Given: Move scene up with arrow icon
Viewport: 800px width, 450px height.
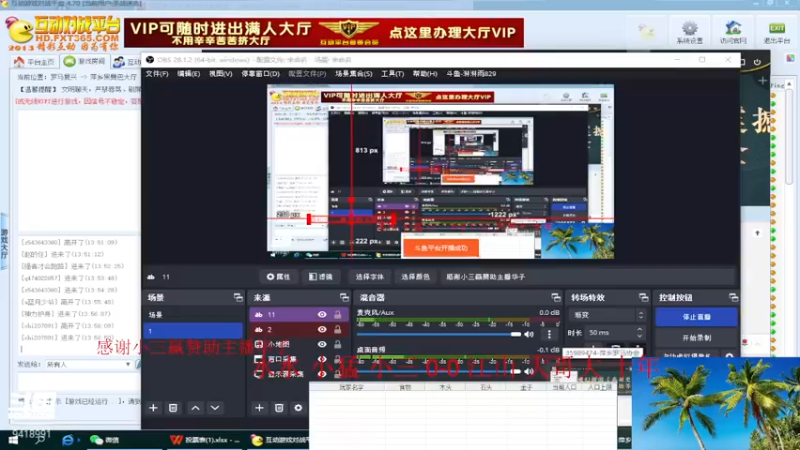Looking at the screenshot, I should click(x=195, y=408).
